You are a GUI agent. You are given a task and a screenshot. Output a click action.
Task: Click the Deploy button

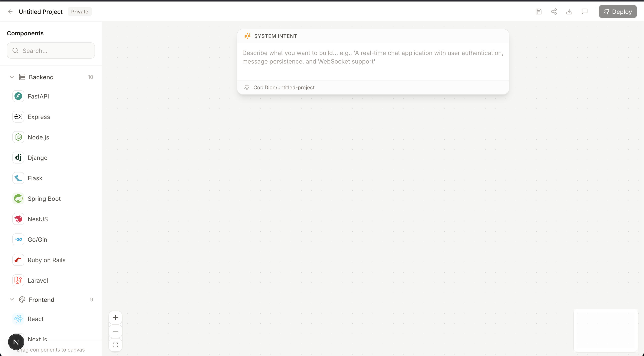[618, 12]
